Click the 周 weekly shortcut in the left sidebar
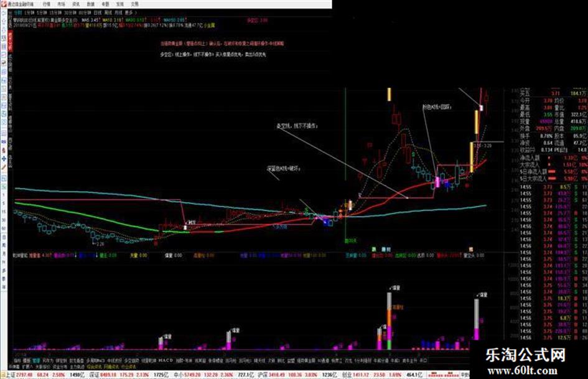 tap(4, 245)
